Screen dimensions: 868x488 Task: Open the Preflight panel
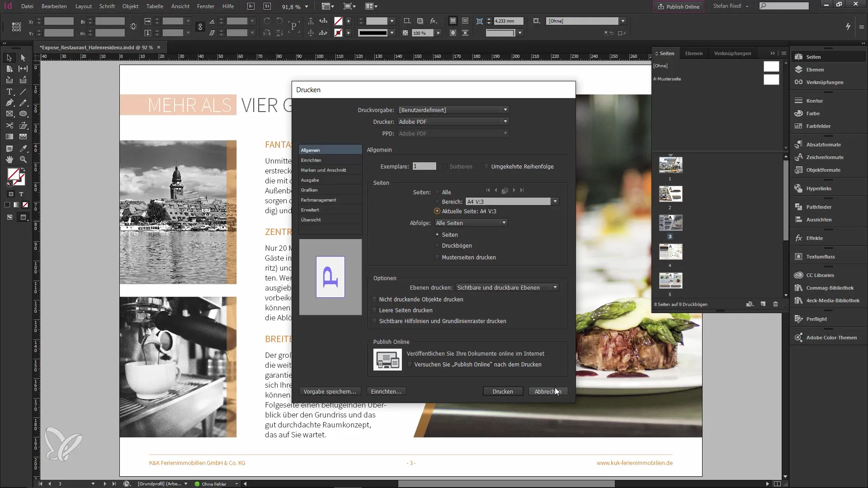828,319
